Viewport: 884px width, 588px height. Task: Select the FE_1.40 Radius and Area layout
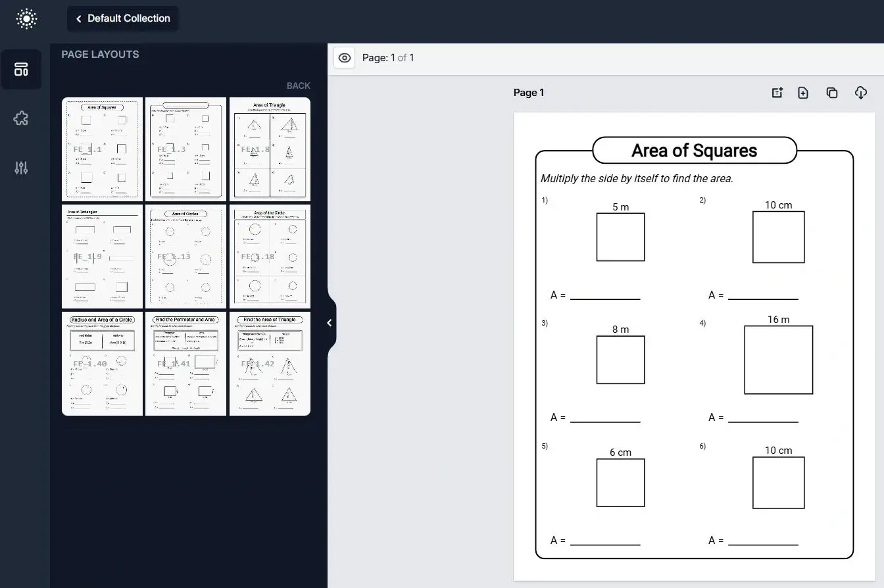point(102,363)
